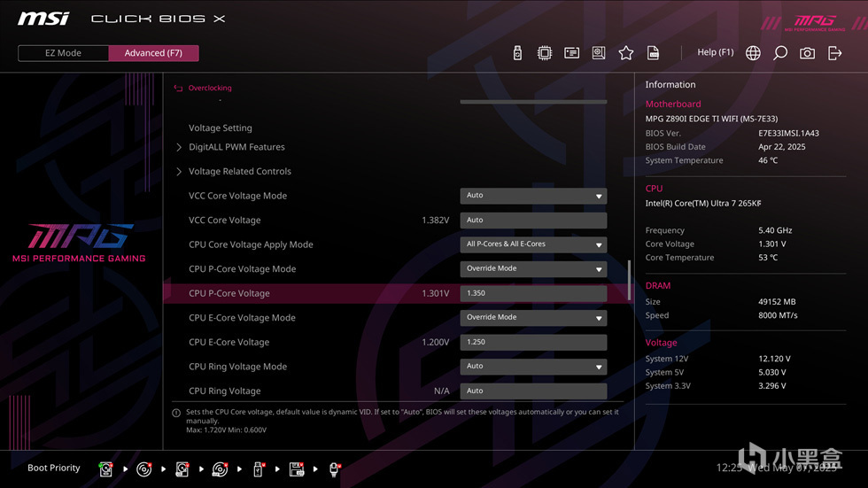Screen dimensions: 868x488
Task: Click the Intel Core Ultra 7 265KF text
Action: [703, 203]
